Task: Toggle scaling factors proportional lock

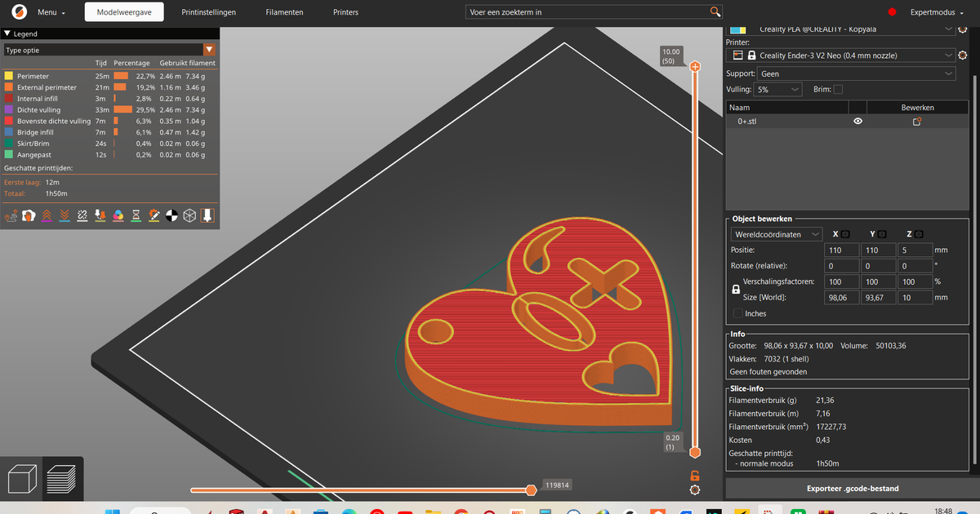Action: [x=736, y=289]
